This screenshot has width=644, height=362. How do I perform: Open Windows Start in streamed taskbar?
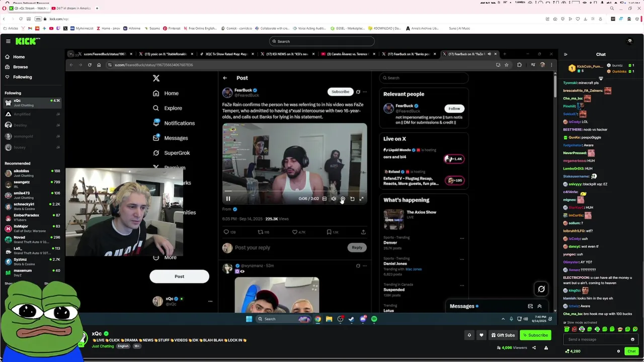tap(249, 319)
